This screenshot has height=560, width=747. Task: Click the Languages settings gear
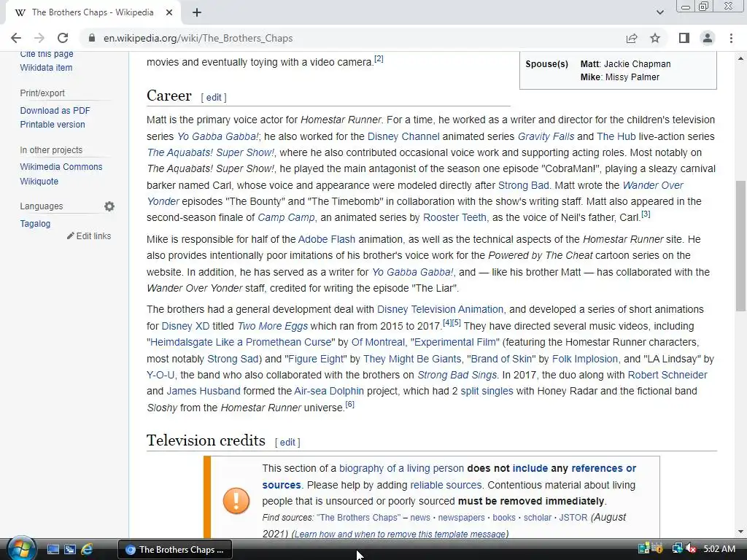click(x=109, y=206)
